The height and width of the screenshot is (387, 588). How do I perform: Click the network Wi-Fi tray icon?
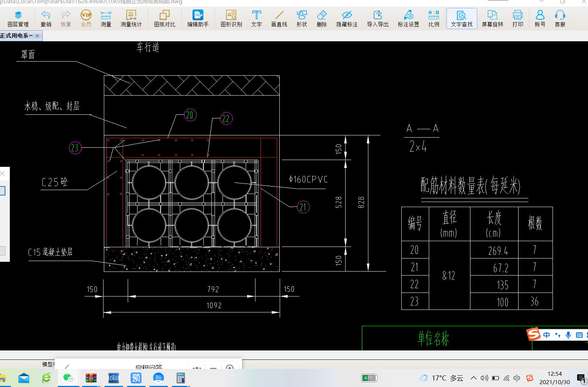(506, 378)
